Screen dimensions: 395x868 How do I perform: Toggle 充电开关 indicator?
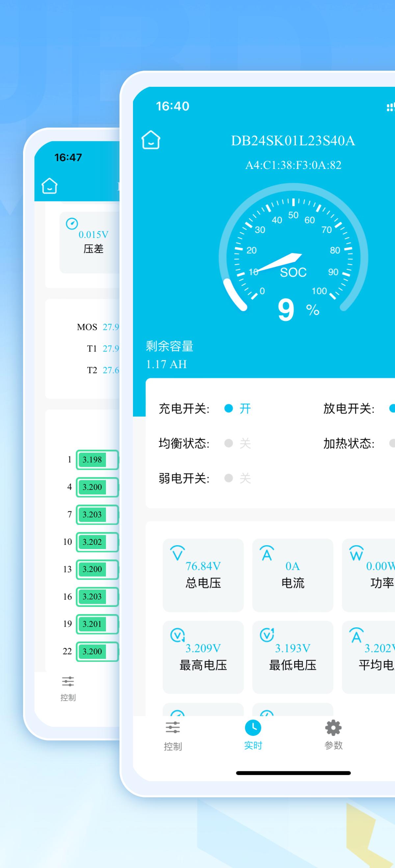[x=229, y=408]
